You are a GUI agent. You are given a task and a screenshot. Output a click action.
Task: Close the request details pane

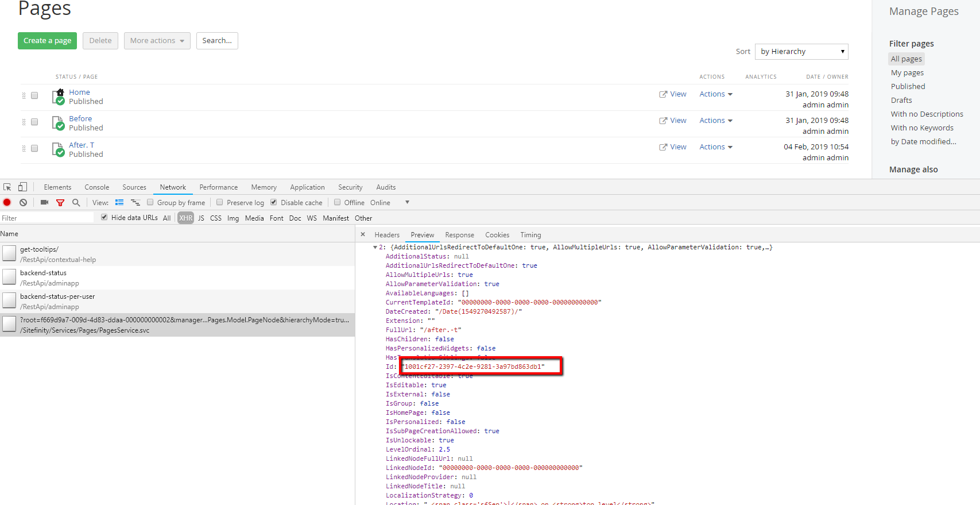[x=363, y=234]
